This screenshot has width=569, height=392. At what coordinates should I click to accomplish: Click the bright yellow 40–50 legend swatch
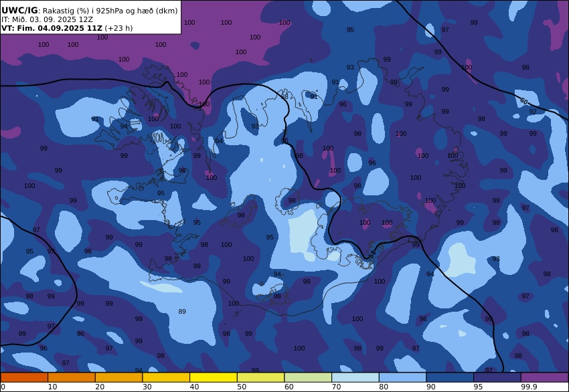click(214, 377)
